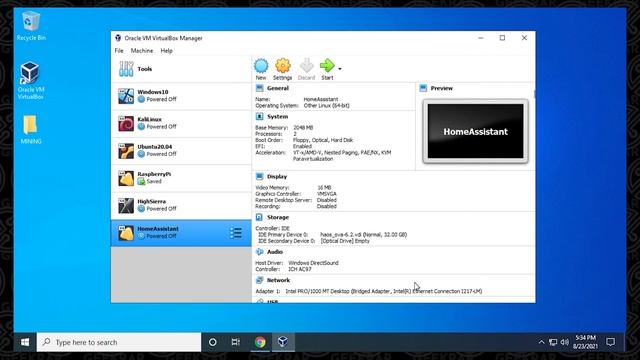Select Tools in the left pane
Viewport: 640px width, 360px height.
181,69
